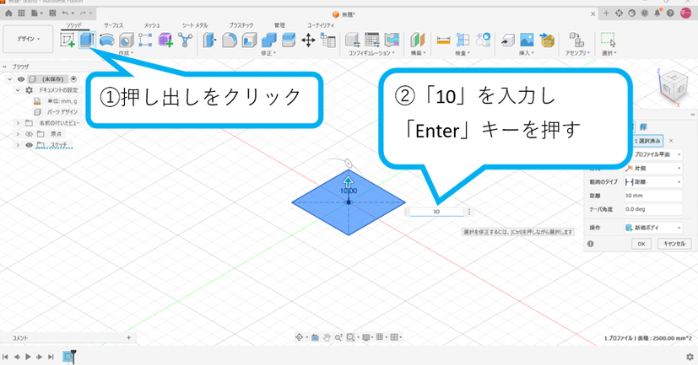Switch to the Plastic tab
Image resolution: width=698 pixels, height=365 pixels.
coord(241,25)
